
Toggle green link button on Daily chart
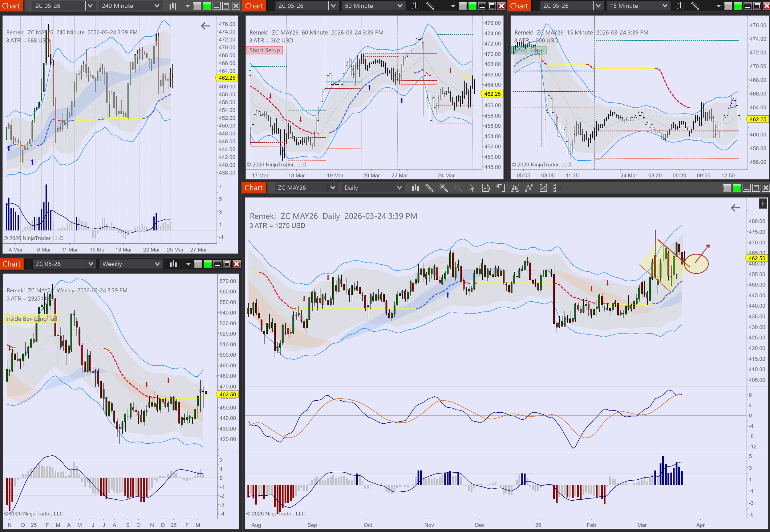pyautogui.click(x=737, y=188)
